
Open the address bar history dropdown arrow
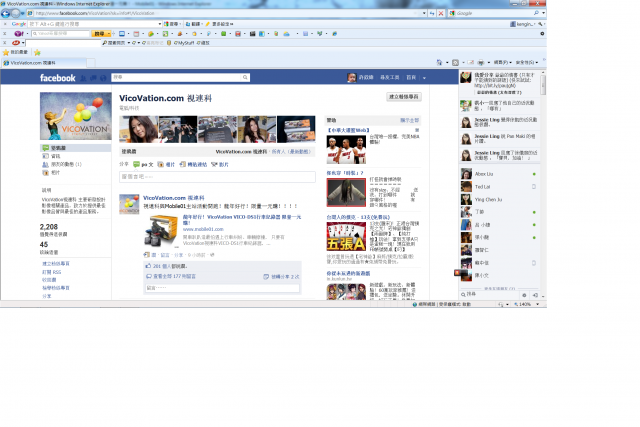[x=424, y=13]
